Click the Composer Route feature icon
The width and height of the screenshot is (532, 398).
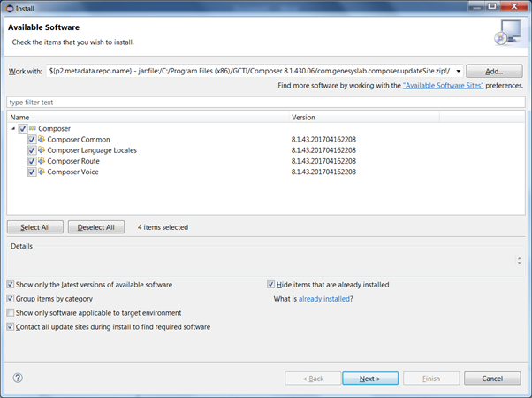42,161
